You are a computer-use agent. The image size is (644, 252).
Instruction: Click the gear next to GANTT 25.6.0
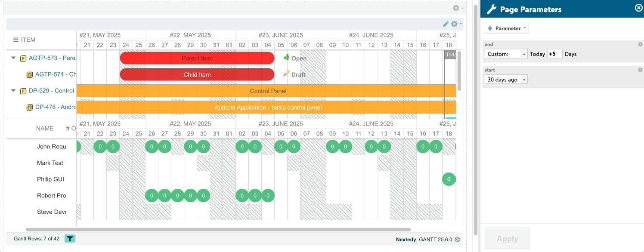click(x=457, y=240)
